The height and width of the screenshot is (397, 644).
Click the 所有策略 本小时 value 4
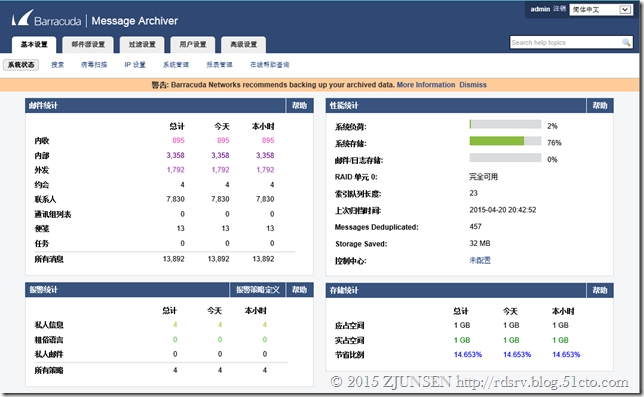pyautogui.click(x=264, y=370)
